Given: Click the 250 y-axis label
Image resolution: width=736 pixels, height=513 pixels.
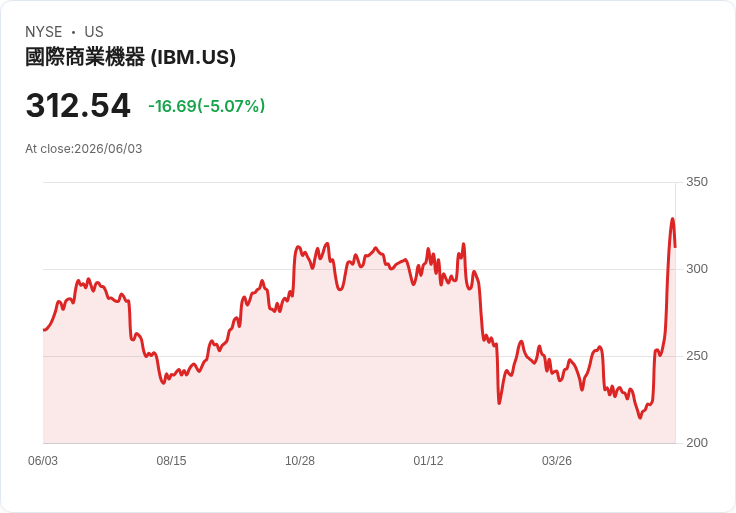Looking at the screenshot, I should tap(697, 356).
